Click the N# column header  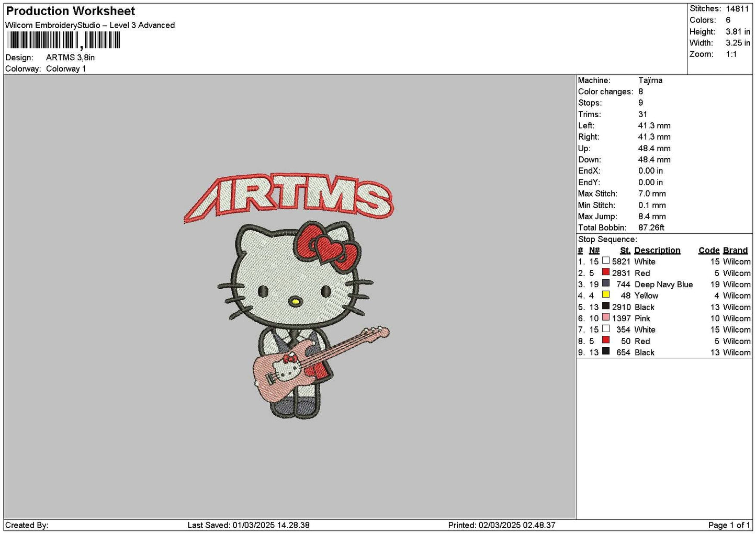tap(594, 251)
